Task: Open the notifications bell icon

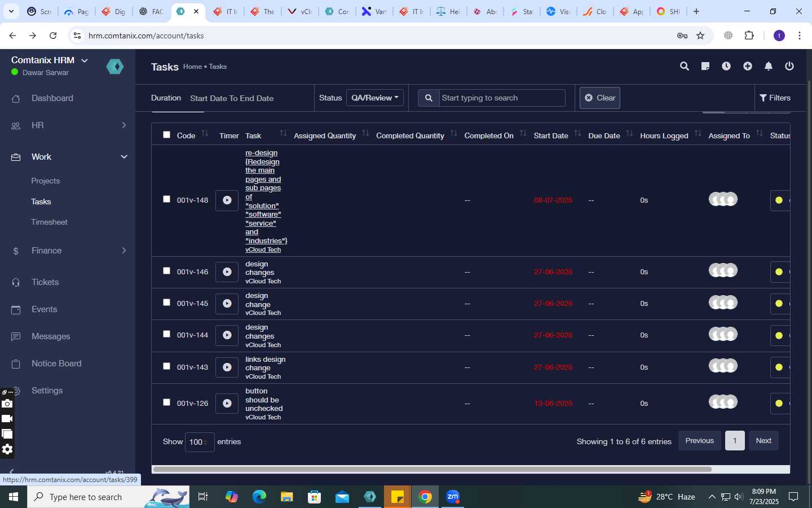Action: pos(769,66)
